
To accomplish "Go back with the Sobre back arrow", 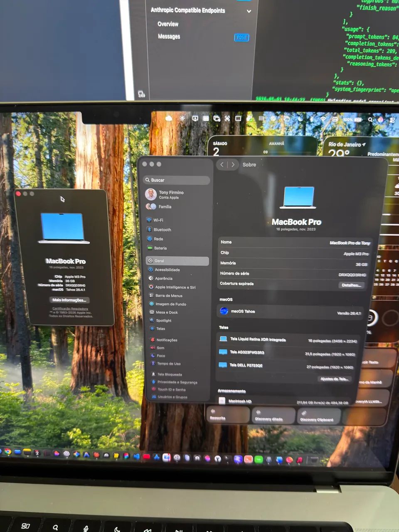I will pyautogui.click(x=222, y=165).
